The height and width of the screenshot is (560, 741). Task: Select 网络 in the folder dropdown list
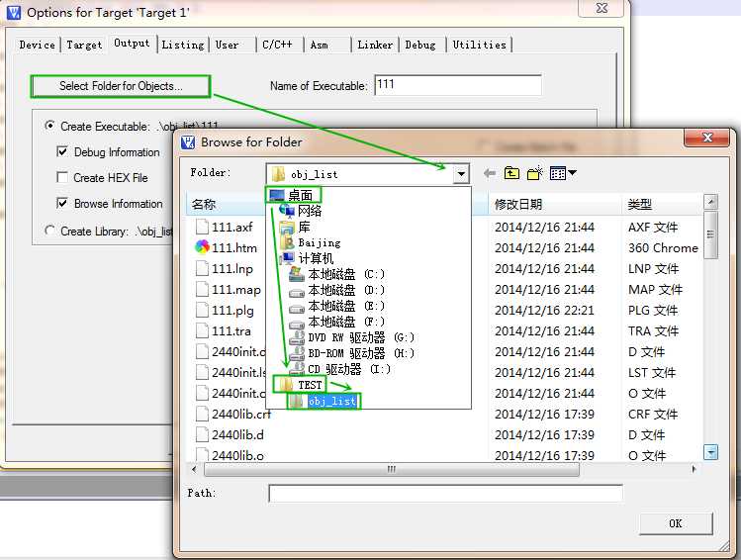point(301,211)
